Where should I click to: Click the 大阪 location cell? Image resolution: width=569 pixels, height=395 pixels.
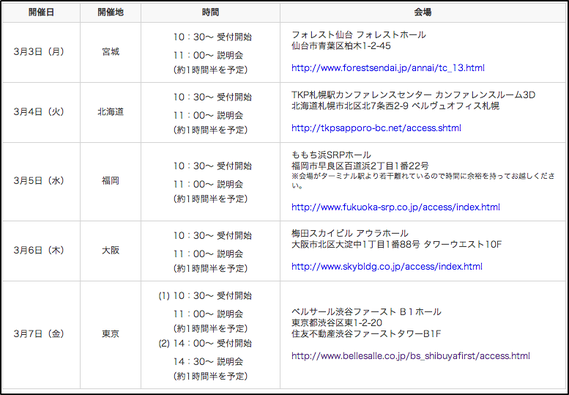(111, 250)
